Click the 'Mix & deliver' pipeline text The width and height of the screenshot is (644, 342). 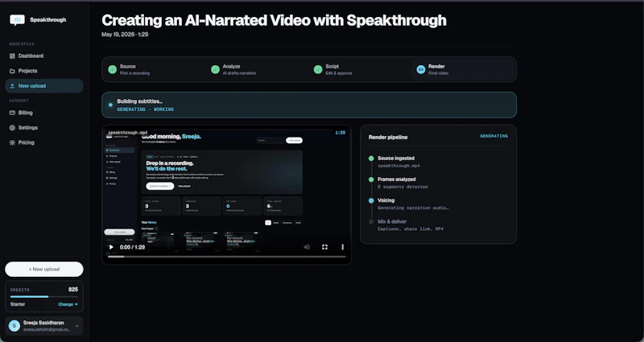[x=393, y=222]
